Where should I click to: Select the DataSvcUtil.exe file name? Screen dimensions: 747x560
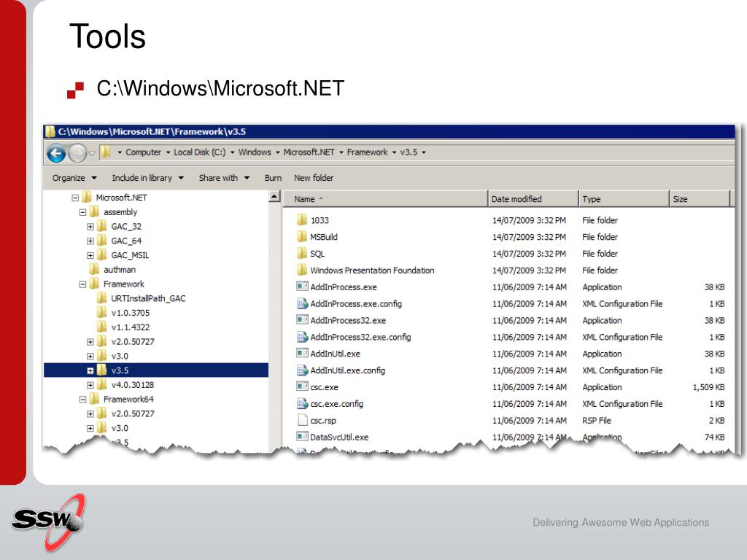pos(339,437)
